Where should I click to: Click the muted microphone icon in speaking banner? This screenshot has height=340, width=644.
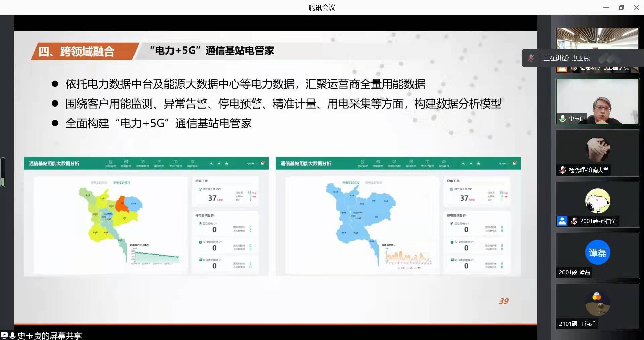[x=531, y=58]
